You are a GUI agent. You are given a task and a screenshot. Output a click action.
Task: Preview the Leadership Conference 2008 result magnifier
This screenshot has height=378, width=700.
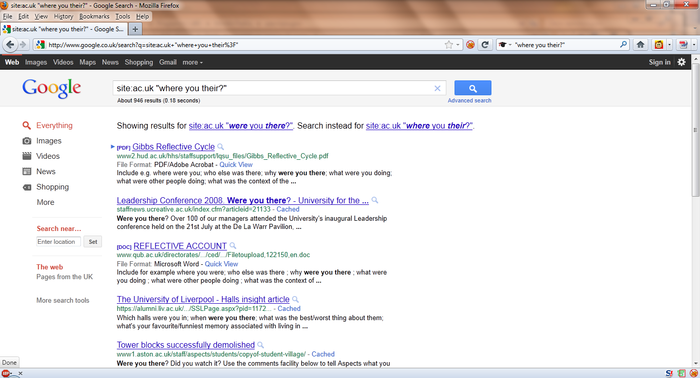(375, 200)
